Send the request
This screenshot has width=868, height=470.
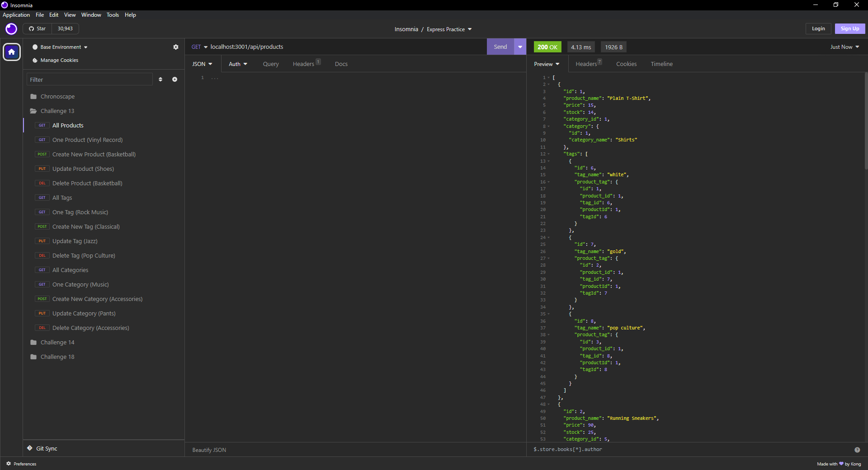click(500, 47)
